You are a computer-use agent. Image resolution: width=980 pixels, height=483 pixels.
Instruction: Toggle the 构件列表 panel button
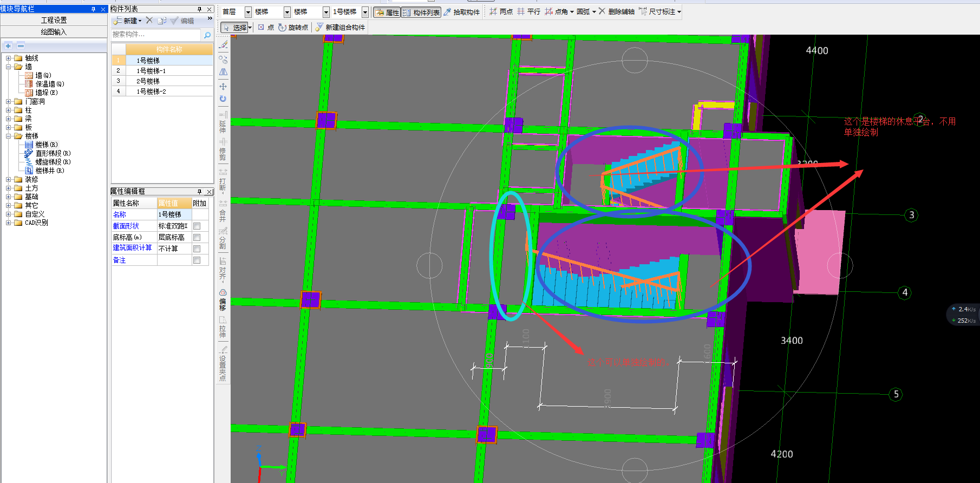[x=421, y=12]
